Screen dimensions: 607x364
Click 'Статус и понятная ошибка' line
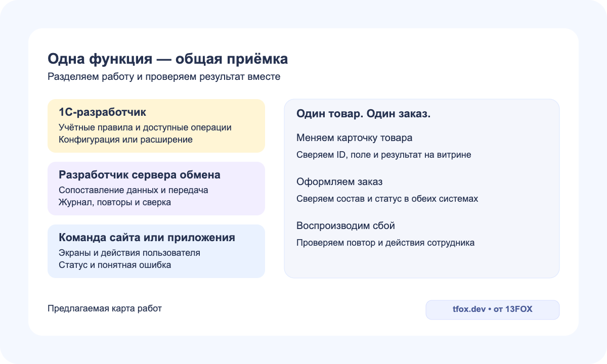[115, 265]
